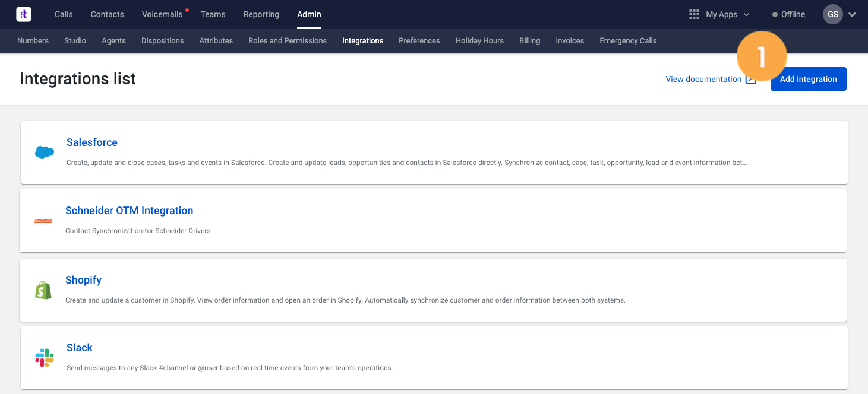Click the Shopify description text
The image size is (868, 394).
(x=345, y=300)
